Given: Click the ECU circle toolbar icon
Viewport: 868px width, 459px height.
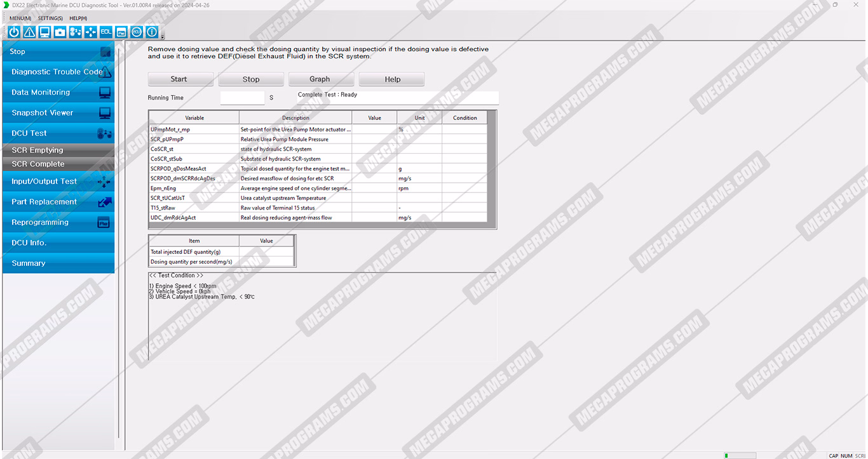Looking at the screenshot, I should (x=136, y=32).
